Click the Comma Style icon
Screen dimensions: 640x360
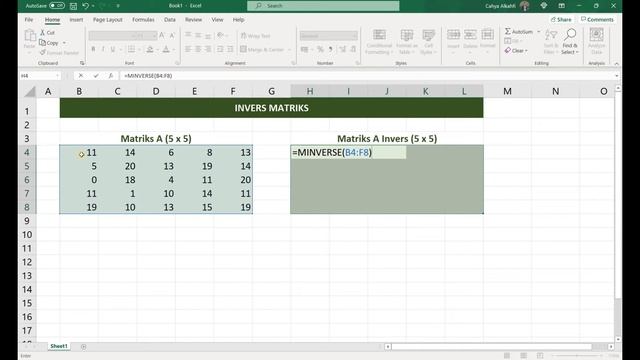point(330,49)
